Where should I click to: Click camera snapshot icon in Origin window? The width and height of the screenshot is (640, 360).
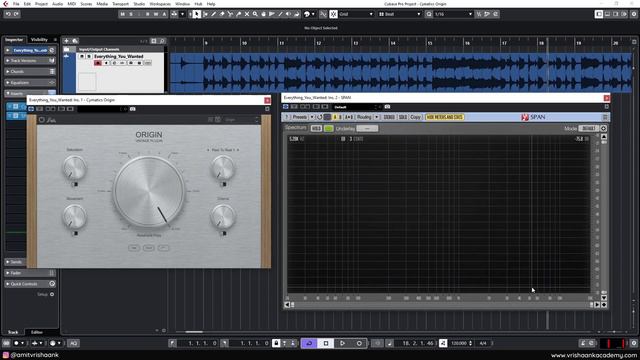(x=133, y=109)
